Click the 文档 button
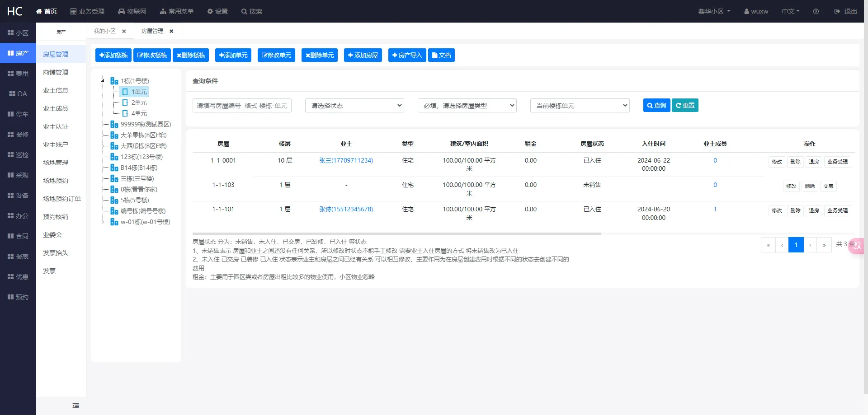Viewport: 868px width, 415px height. [441, 55]
